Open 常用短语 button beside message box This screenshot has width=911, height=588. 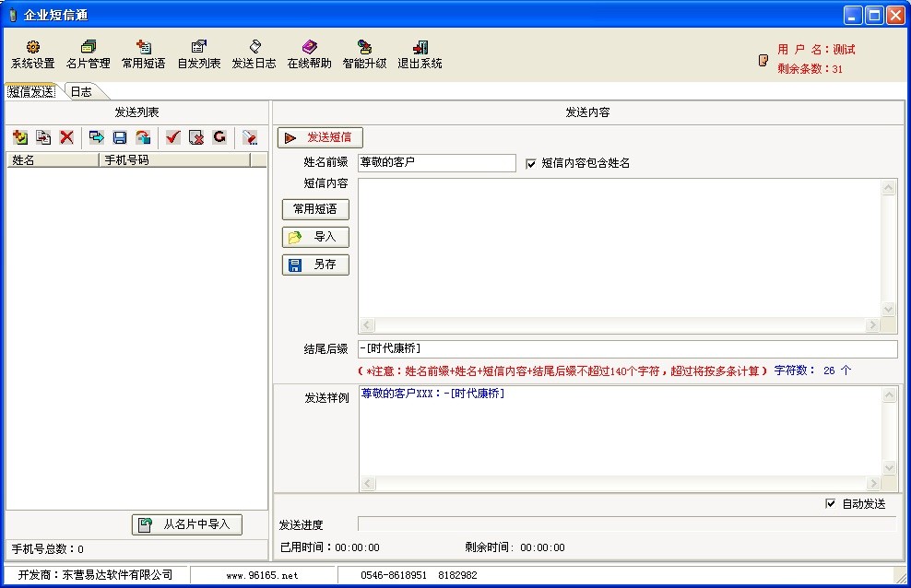point(315,209)
